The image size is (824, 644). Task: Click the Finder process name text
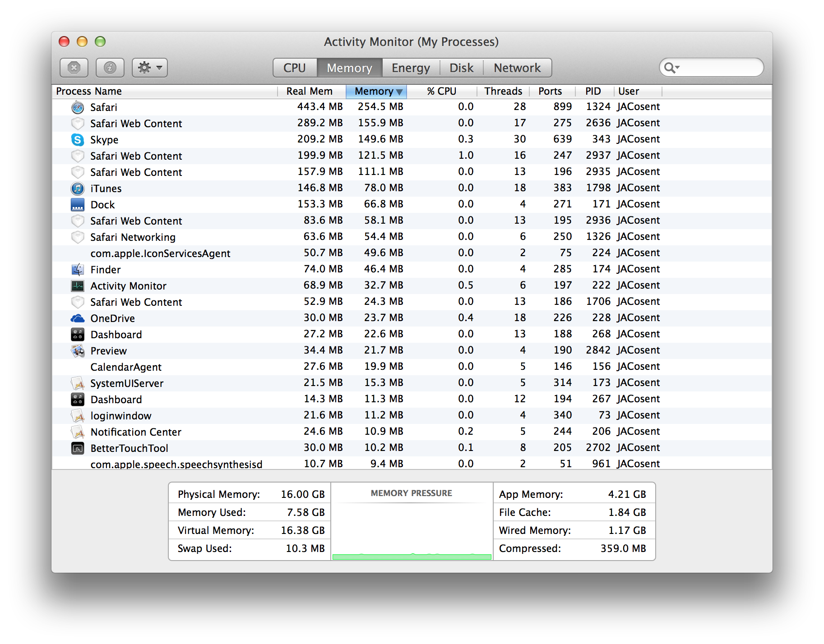pyautogui.click(x=106, y=270)
